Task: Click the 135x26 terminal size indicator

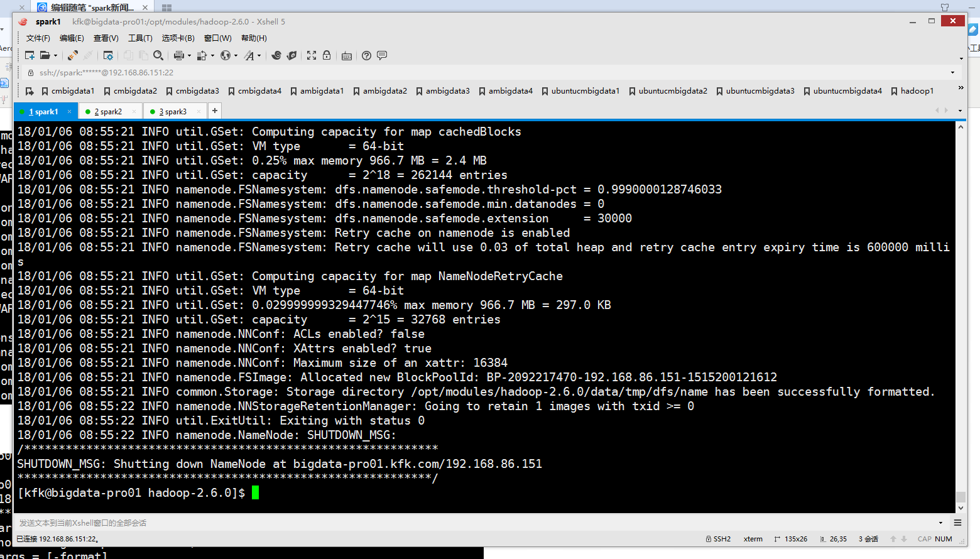Action: 790,539
